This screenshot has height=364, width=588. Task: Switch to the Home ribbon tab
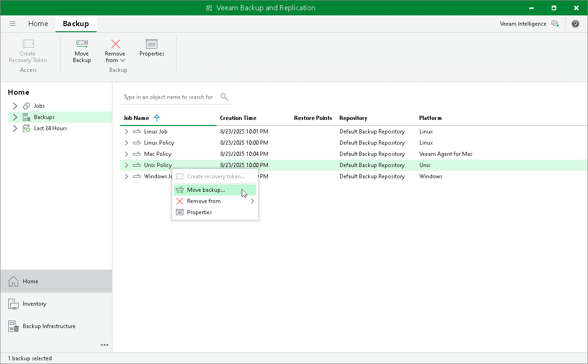tap(38, 24)
